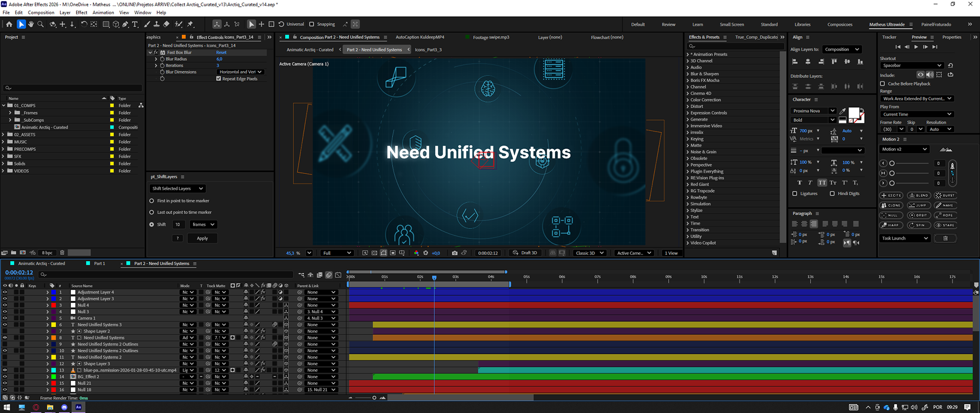Screen dimensions: 980x413
Task: Click the Home icon in toolbar
Action: (9, 24)
